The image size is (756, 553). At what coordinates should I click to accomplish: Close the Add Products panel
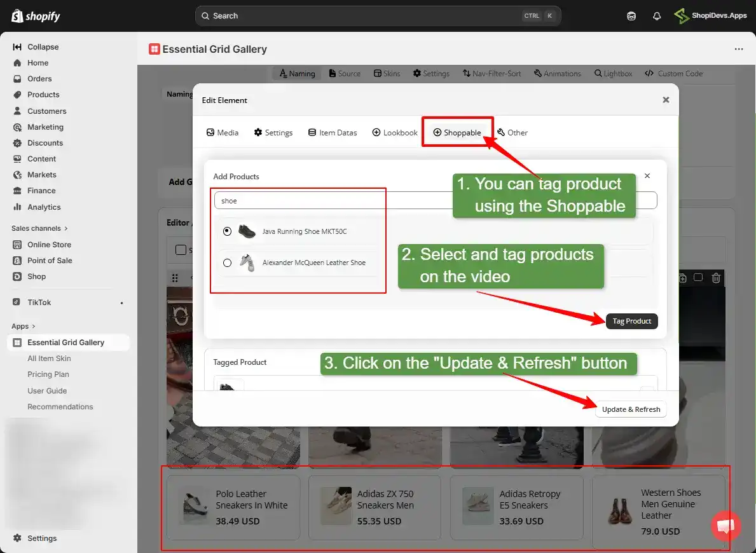(647, 176)
